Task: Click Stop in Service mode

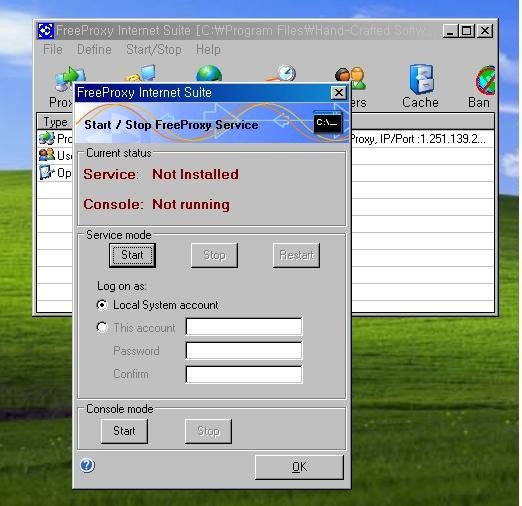Action: pos(214,255)
